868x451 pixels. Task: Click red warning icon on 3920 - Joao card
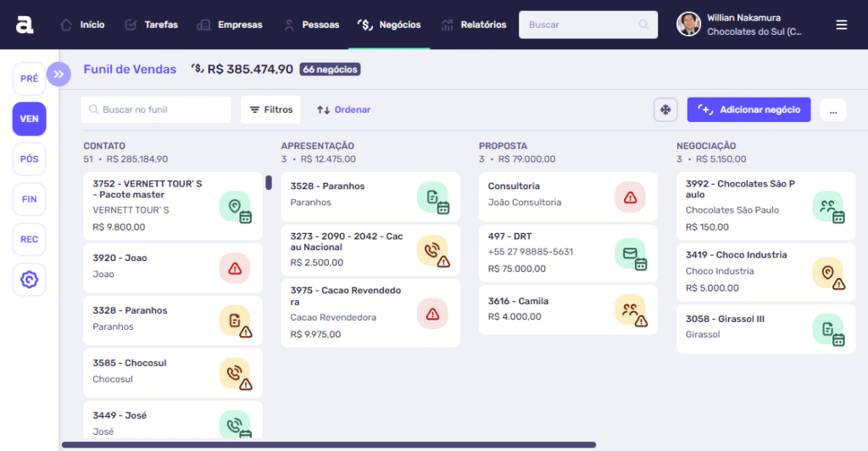235,269
